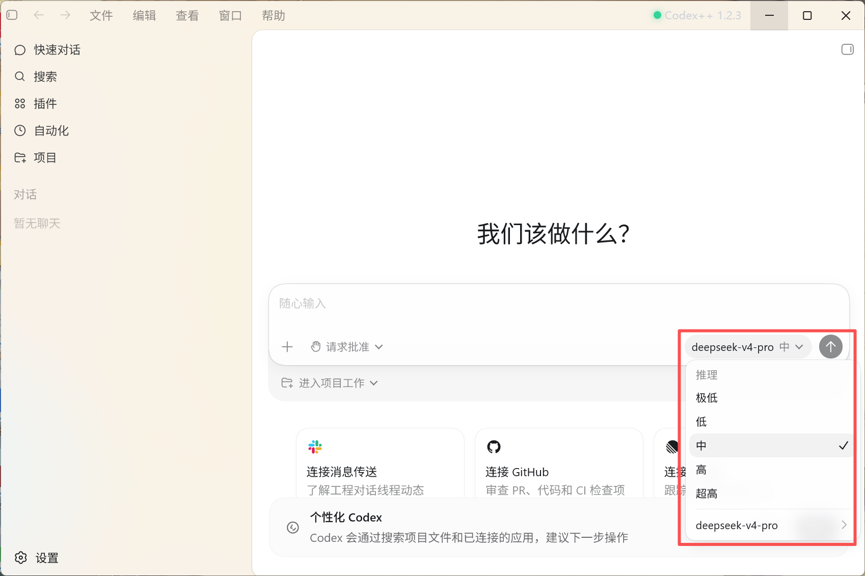865x576 pixels.
Task: Click the 插件 grid icon
Action: click(20, 104)
